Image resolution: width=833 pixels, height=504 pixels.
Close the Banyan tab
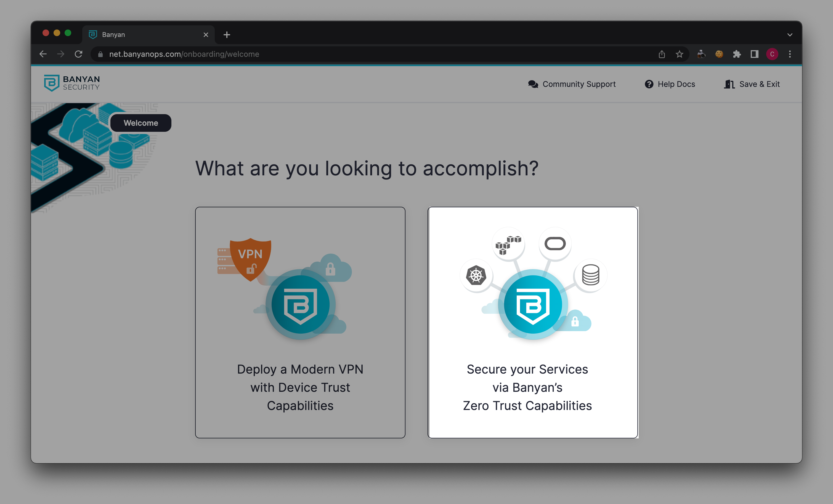206,35
